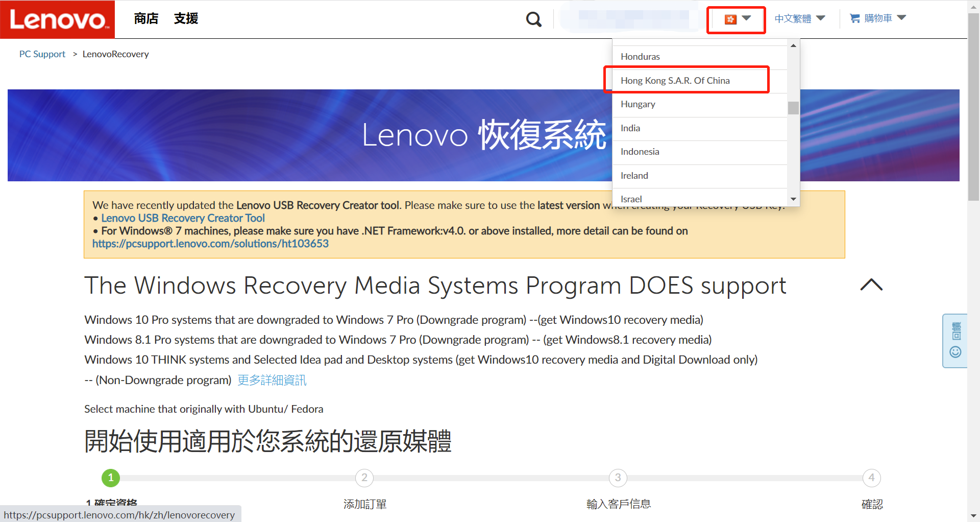The width and height of the screenshot is (980, 522).
Task: Click step 1 progress circle
Action: (x=111, y=478)
